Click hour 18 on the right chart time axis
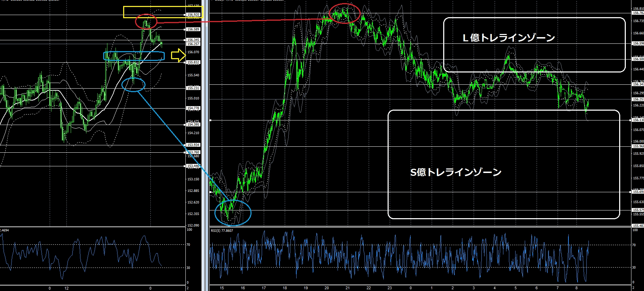The image size is (644, 291). [285, 288]
